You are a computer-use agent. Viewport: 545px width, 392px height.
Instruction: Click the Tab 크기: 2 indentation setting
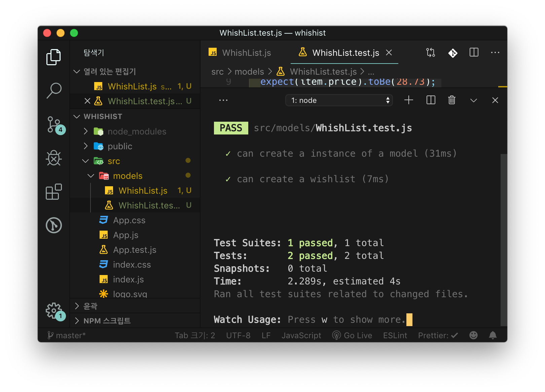(195, 335)
